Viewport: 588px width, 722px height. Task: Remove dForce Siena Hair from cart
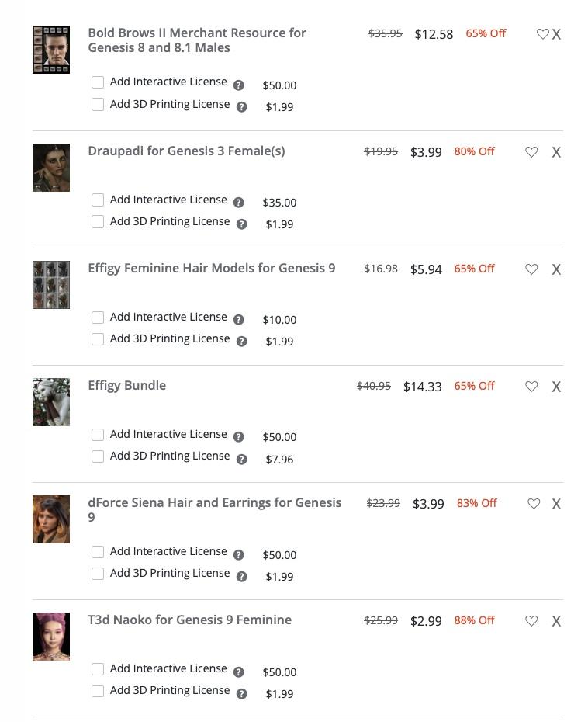pyautogui.click(x=556, y=504)
